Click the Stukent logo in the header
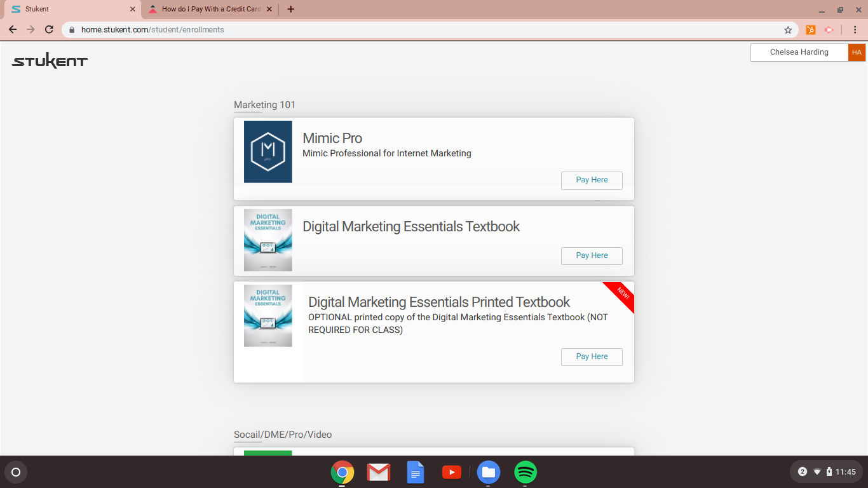868x488 pixels. 50,61
